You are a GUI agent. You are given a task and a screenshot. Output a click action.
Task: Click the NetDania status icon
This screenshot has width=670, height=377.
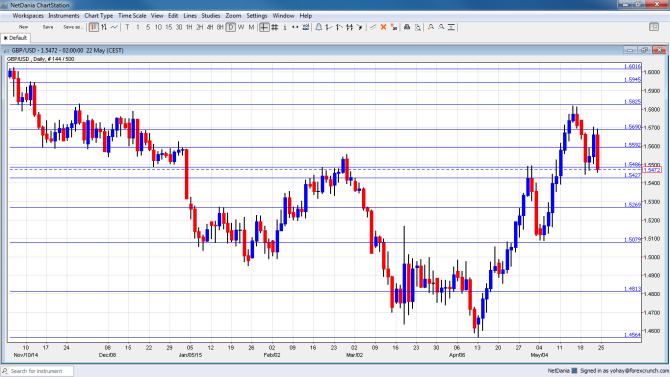574,371
